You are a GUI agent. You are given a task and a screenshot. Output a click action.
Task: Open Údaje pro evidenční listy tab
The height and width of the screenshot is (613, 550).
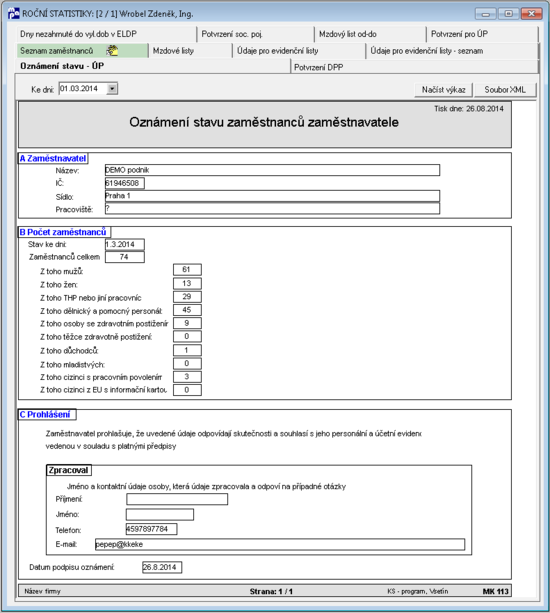299,51
